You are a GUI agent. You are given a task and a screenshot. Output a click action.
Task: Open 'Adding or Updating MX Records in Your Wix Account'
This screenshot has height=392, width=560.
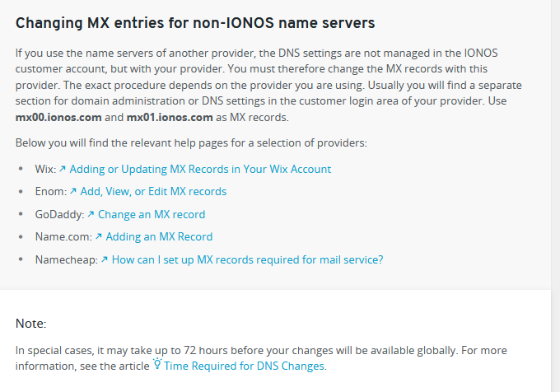point(200,169)
